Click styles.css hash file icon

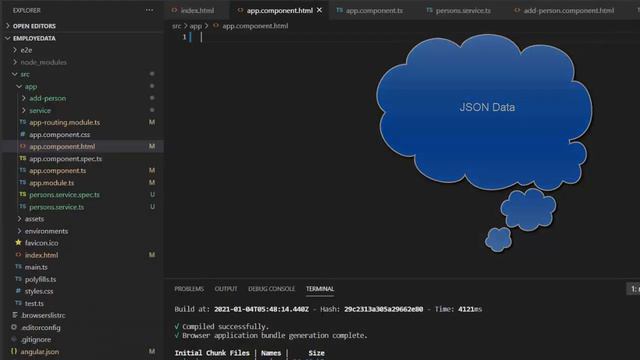[x=18, y=291]
